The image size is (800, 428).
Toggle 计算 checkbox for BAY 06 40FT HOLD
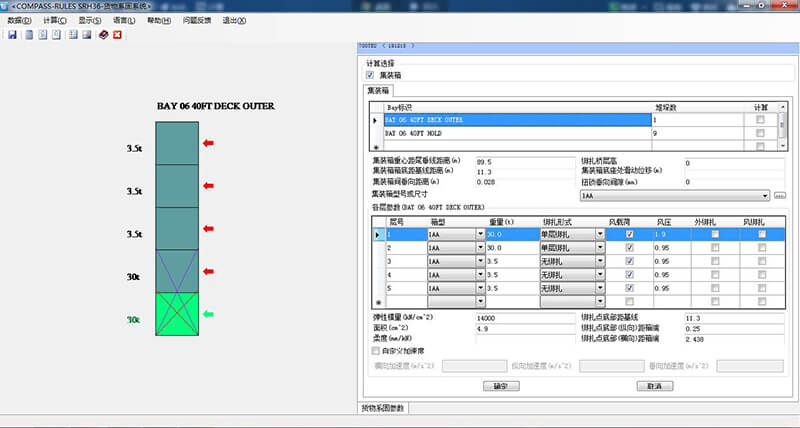coord(760,133)
